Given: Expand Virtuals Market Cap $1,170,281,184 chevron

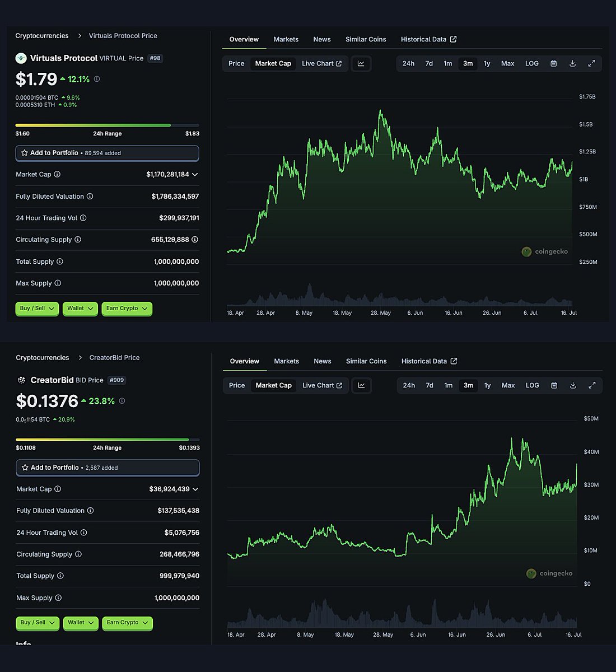Looking at the screenshot, I should [195, 175].
